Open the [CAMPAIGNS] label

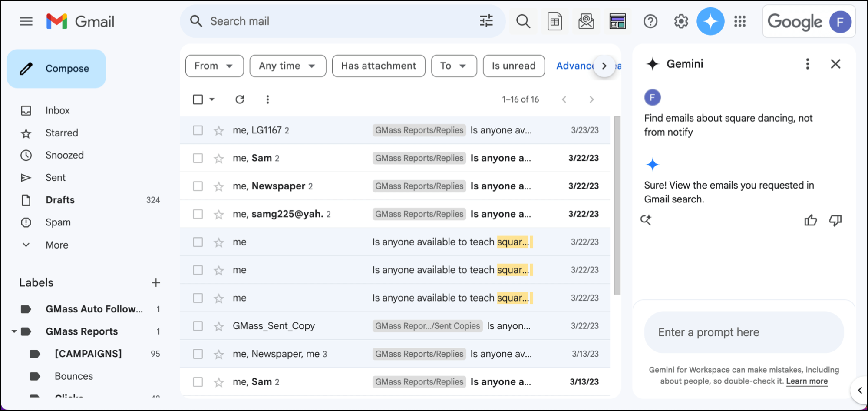point(88,354)
